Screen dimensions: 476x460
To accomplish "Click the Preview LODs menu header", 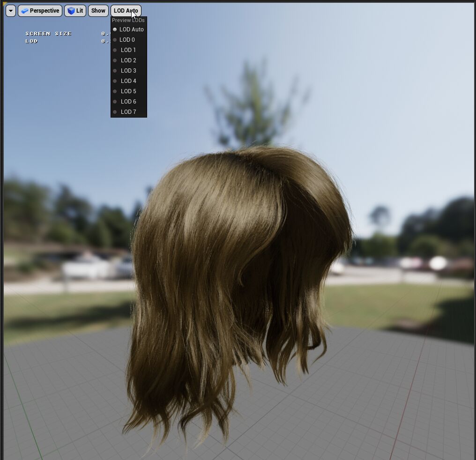I will point(128,21).
